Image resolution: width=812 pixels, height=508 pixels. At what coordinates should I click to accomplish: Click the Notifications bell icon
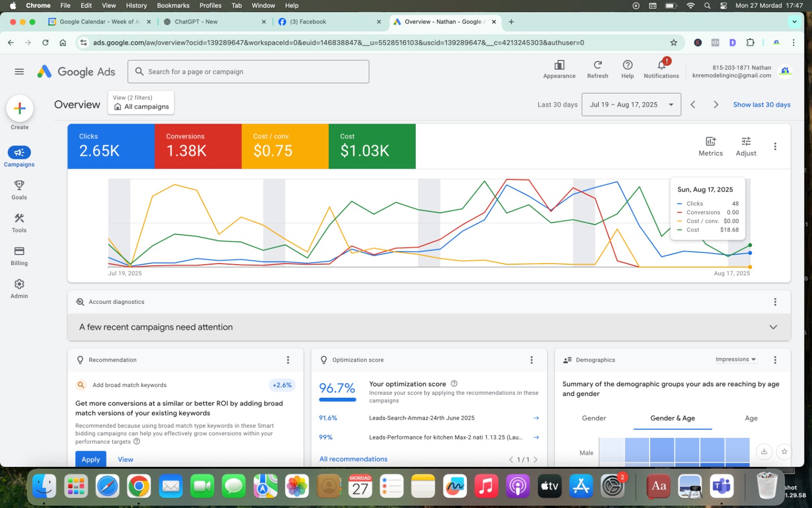661,66
